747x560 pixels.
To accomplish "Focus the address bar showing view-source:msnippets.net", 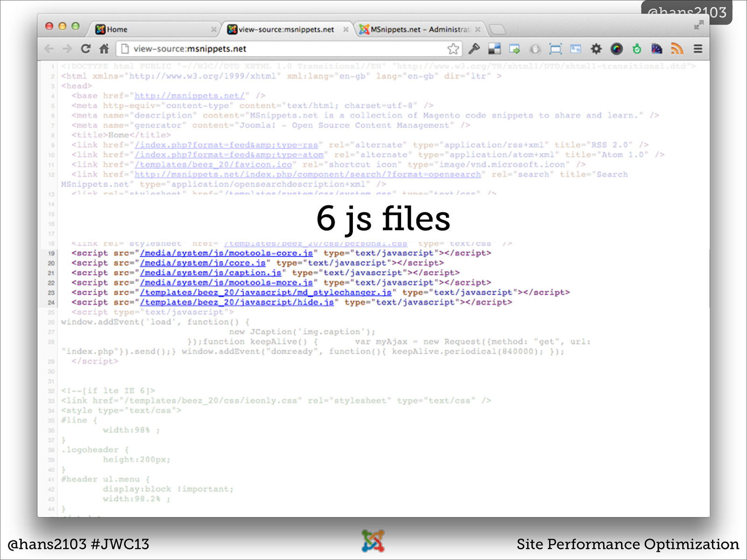I will (x=289, y=49).
